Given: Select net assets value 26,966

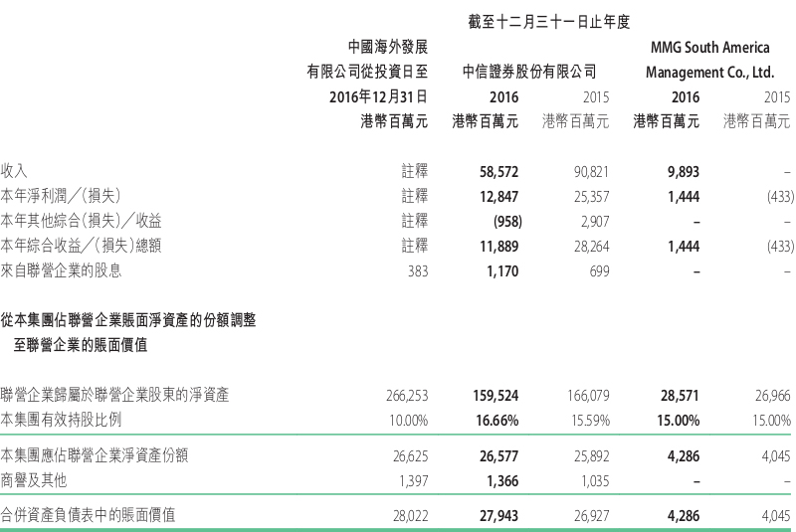Looking at the screenshot, I should click(773, 396).
